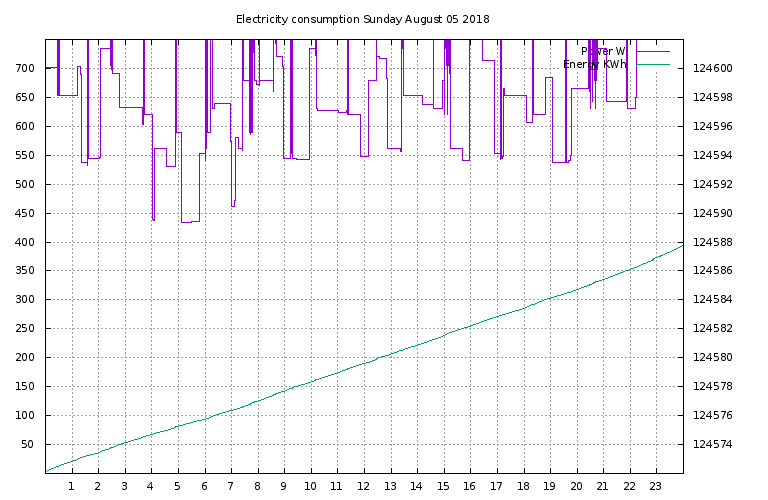This screenshot has height=500, width=768.
Task: Click left axis value 500
Action: coord(25,184)
